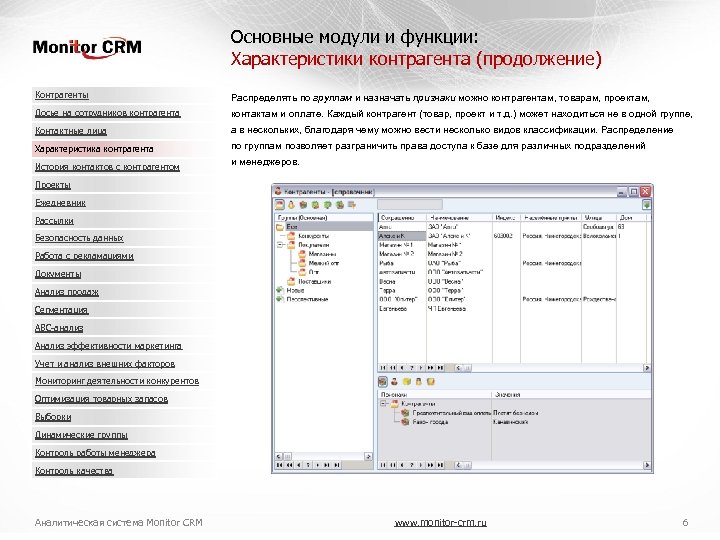The image size is (720, 540).
Task: Collapse the Покупатели tree node
Action: [280, 245]
